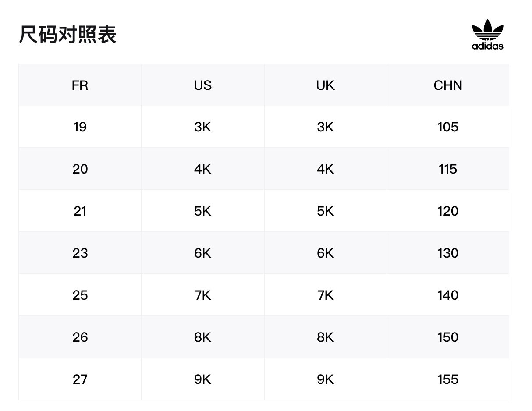Click FR size 27 cell
Screen dimensions: 532x411
click(80, 379)
